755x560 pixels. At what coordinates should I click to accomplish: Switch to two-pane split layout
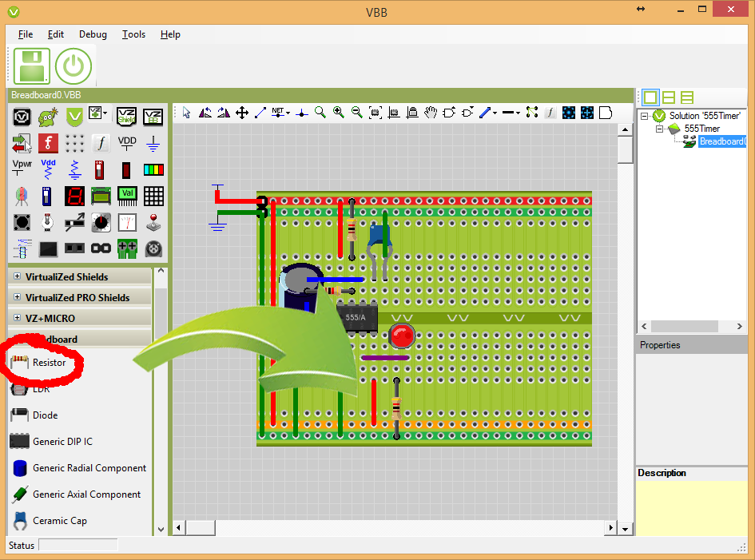click(669, 97)
